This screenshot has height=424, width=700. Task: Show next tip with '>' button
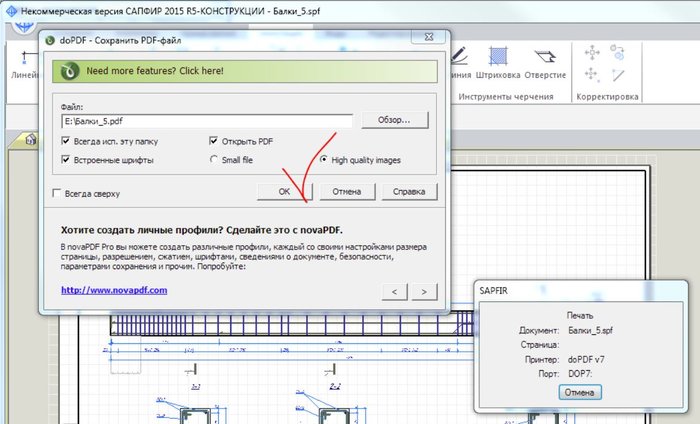click(424, 291)
